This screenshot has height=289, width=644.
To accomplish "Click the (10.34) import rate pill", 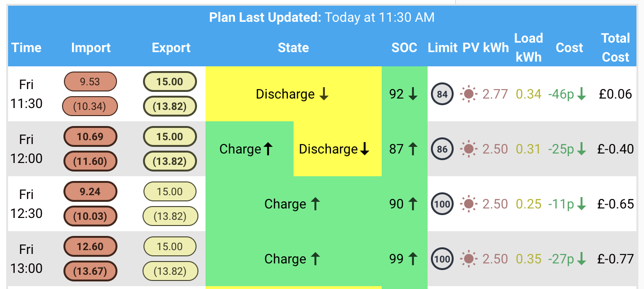I will pos(90,106).
